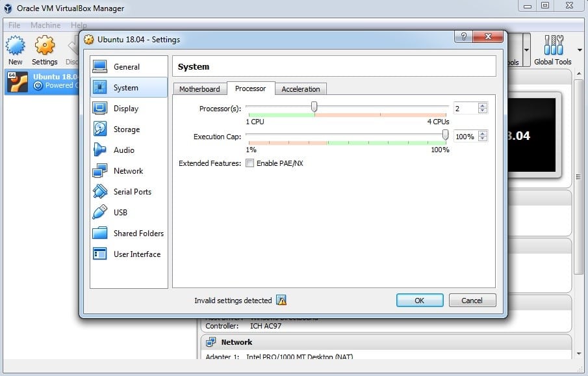Select the USB settings category label

coord(120,212)
